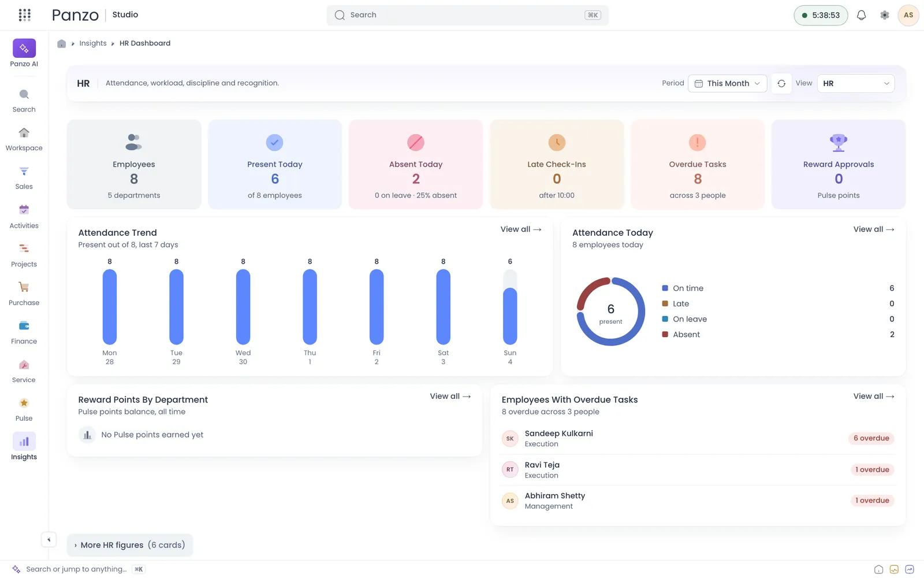Open the Insights module
The image size is (924, 578).
tap(24, 447)
